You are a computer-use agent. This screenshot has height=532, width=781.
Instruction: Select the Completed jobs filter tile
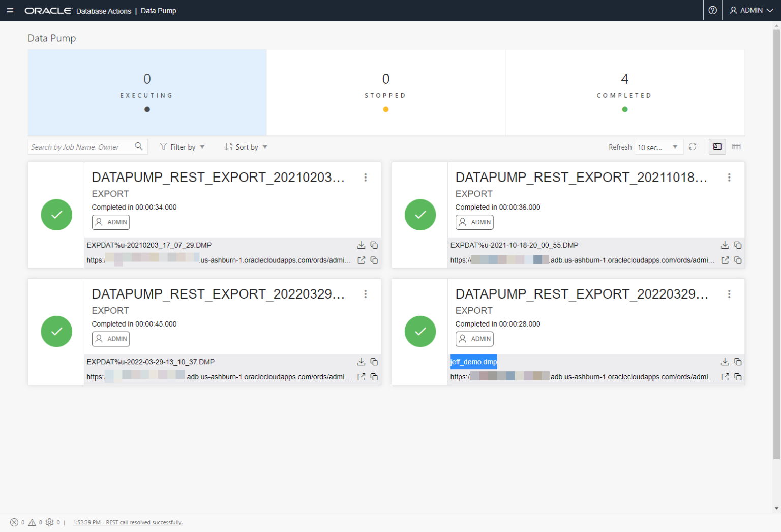624,92
